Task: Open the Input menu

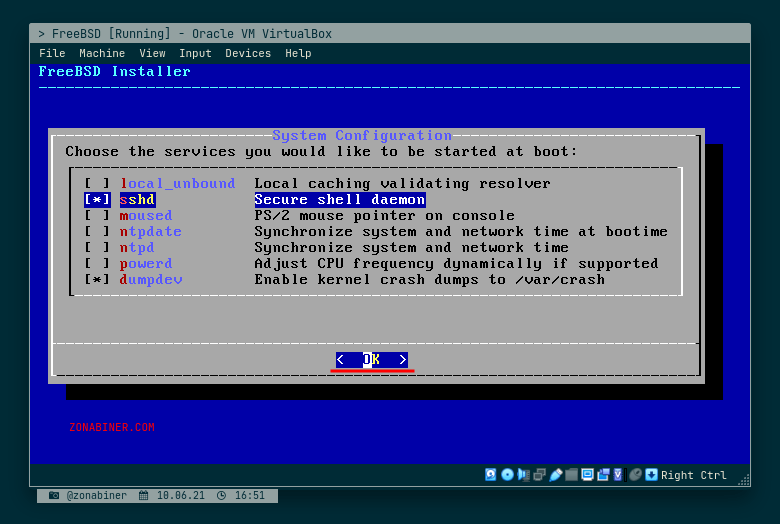Action: point(195,53)
